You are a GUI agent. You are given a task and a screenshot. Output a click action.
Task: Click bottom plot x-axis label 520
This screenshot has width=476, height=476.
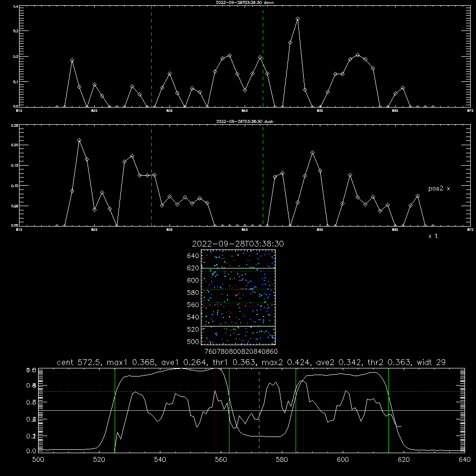[99, 460]
